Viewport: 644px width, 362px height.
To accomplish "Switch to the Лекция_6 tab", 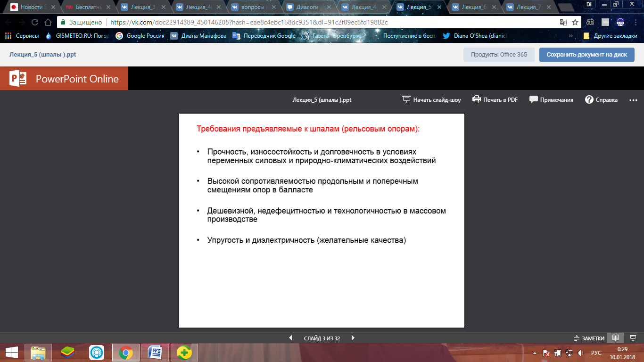I will pos(474,7).
